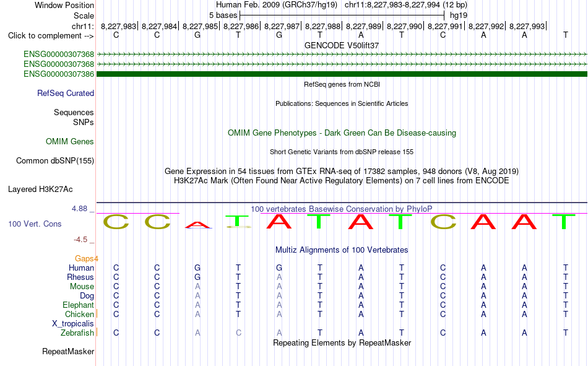
Task: Click the Zebrafish row's gray C base
Action: coord(238,333)
